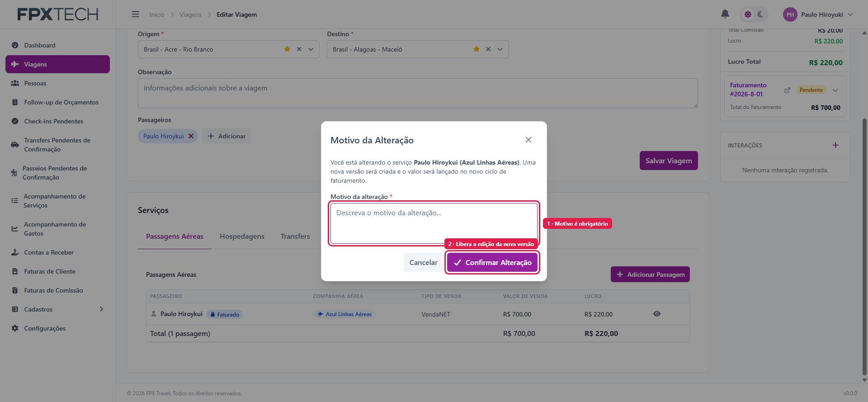The image size is (868, 402).
Task: Open Follow-up de Orçamentos
Action: (57, 102)
